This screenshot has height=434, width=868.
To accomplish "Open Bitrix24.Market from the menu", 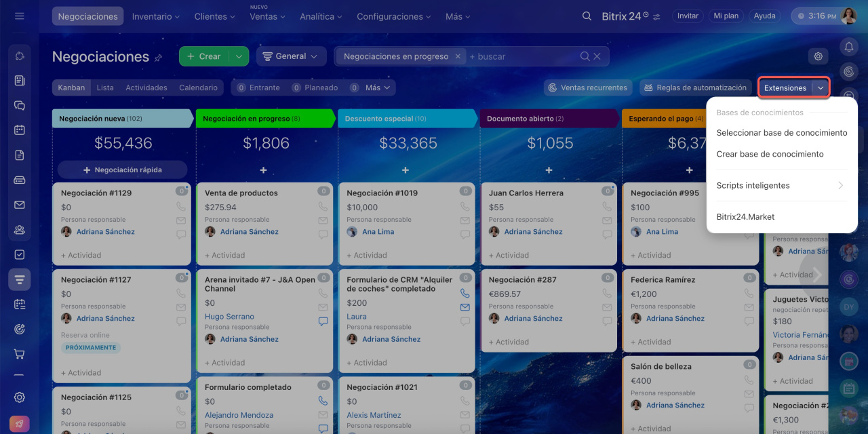I will click(745, 217).
